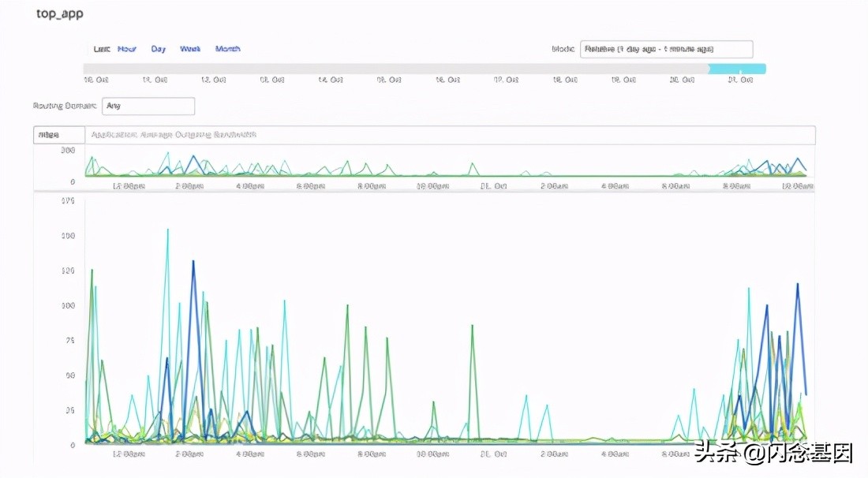Select the Hour time range link
Viewport: 868px width, 478px height.
126,49
